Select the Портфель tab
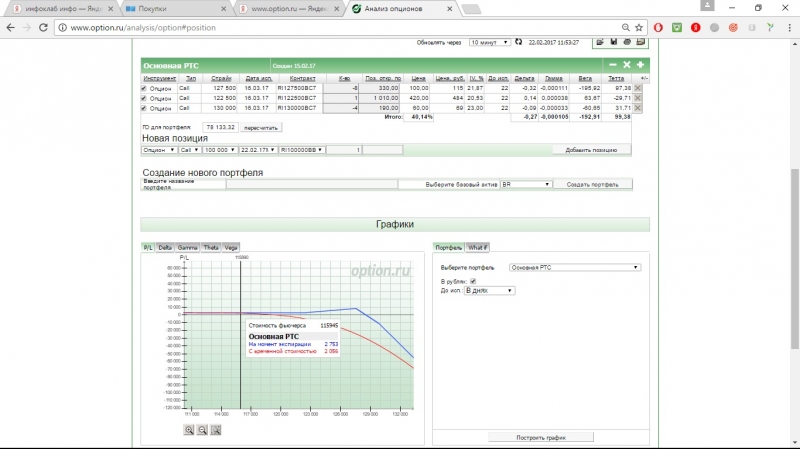The height and width of the screenshot is (449, 800). click(448, 247)
